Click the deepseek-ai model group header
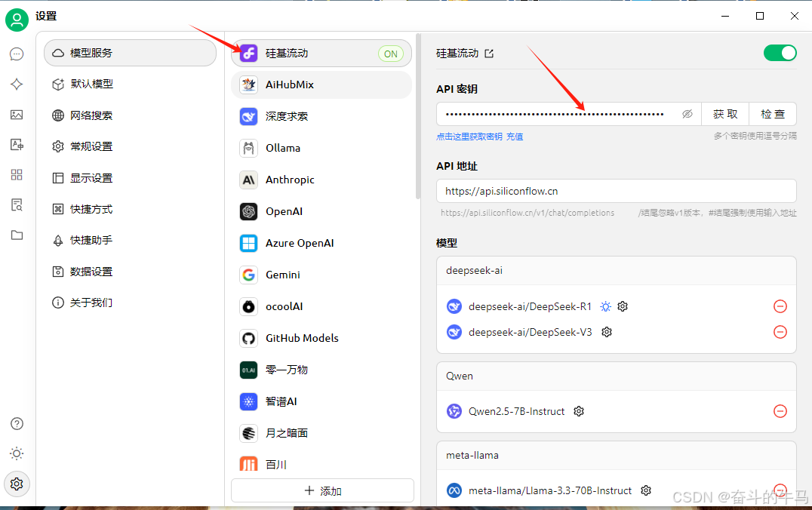812x510 pixels. point(617,271)
